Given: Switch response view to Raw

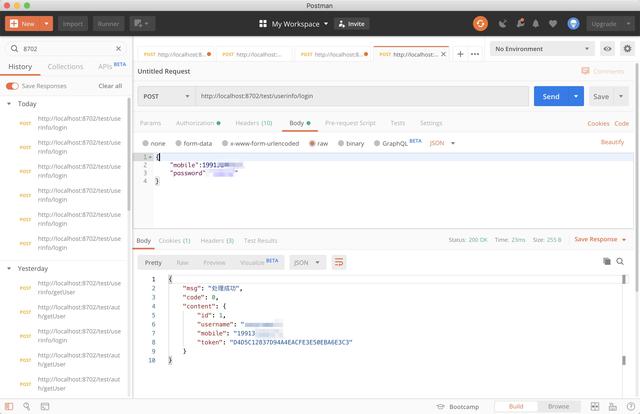Looking at the screenshot, I should [182, 263].
